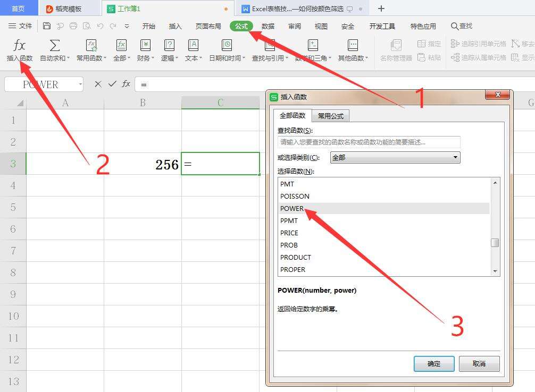Open Other Functions (其他函数) icon
This screenshot has height=392, width=535.
click(353, 45)
